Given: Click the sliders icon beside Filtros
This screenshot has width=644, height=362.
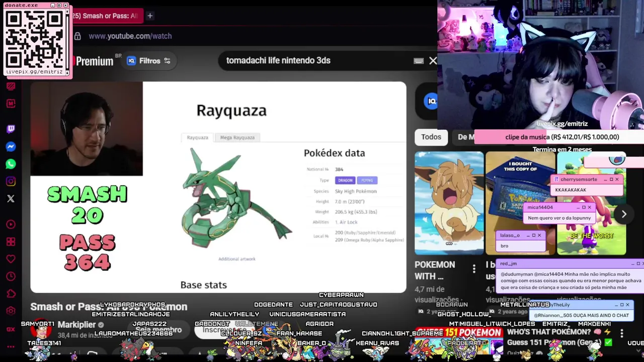Looking at the screenshot, I should coord(167,61).
